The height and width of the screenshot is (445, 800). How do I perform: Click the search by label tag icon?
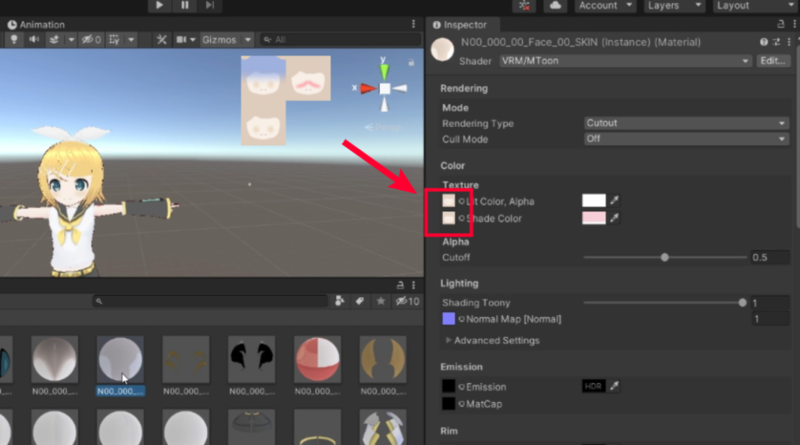tap(360, 301)
